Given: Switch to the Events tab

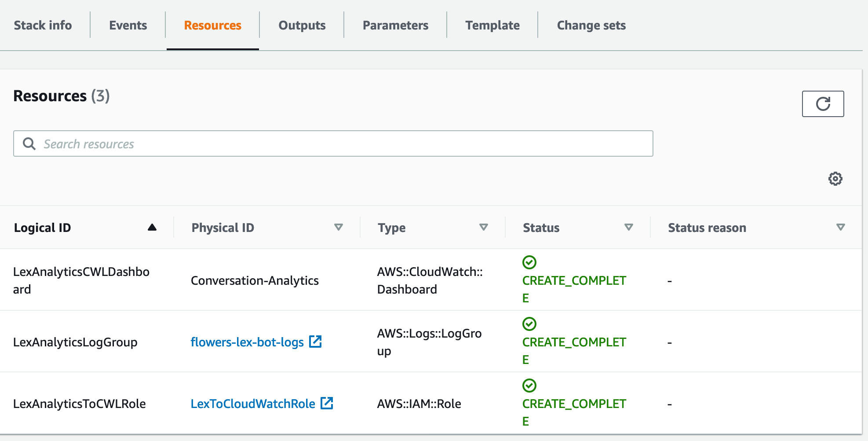Looking at the screenshot, I should (x=128, y=25).
